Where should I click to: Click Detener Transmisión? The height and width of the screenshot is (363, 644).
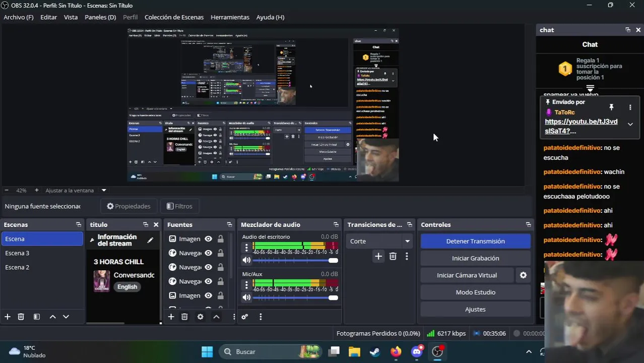pos(475,241)
